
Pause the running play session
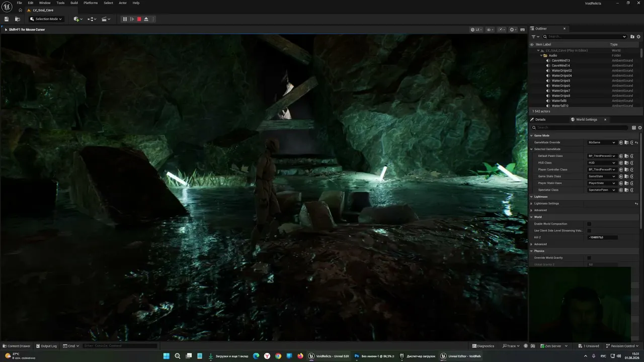[x=125, y=19]
